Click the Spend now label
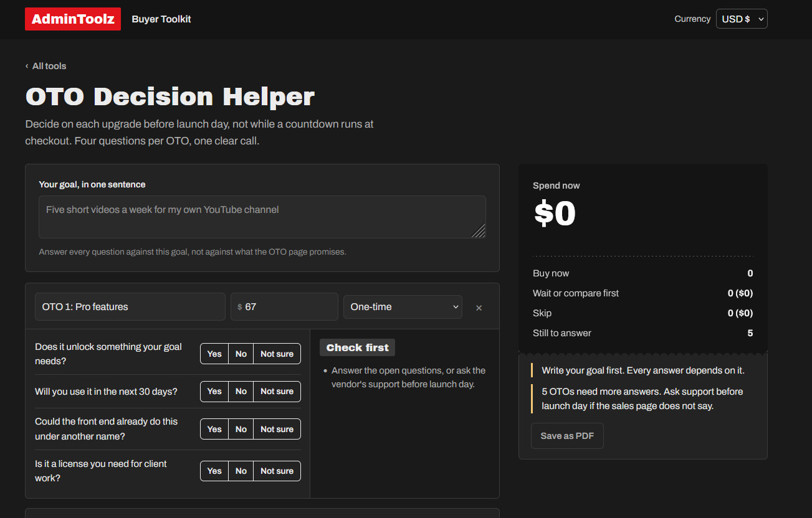The height and width of the screenshot is (518, 812). point(556,186)
